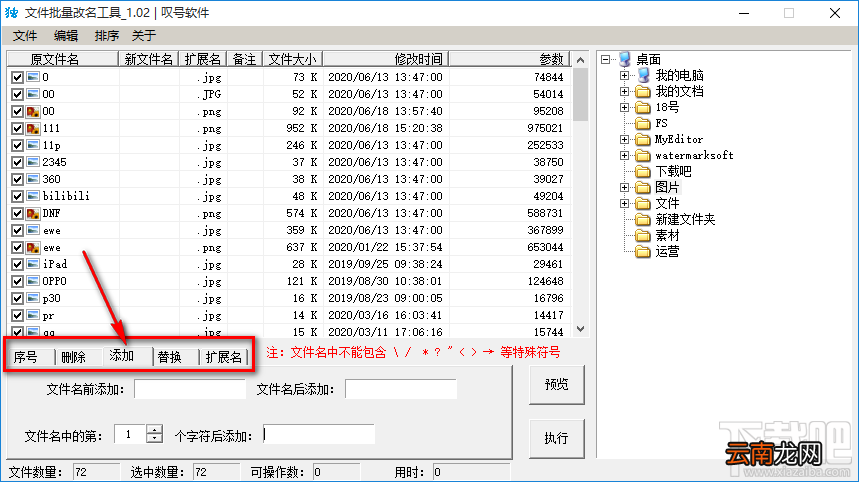Click the image icon of file p30
The width and height of the screenshot is (859, 482).
(x=33, y=298)
